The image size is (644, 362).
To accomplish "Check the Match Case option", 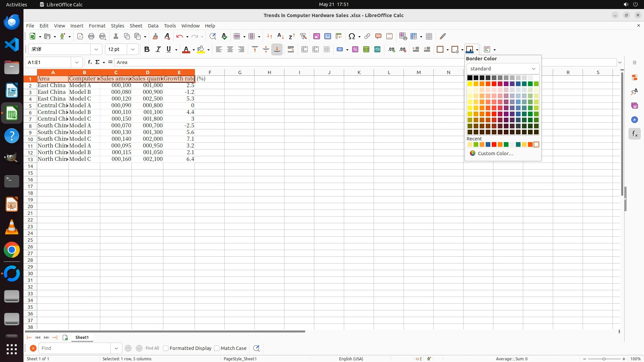I will tap(217, 348).
